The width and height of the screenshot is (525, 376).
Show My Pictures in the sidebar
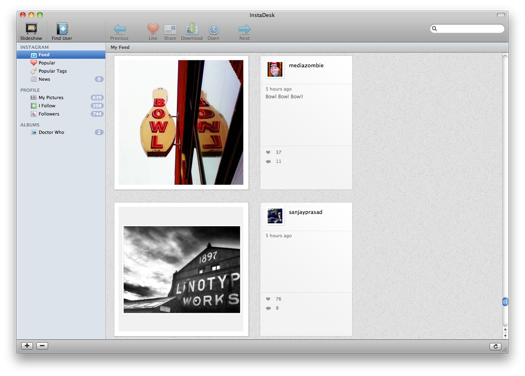pyautogui.click(x=61, y=97)
